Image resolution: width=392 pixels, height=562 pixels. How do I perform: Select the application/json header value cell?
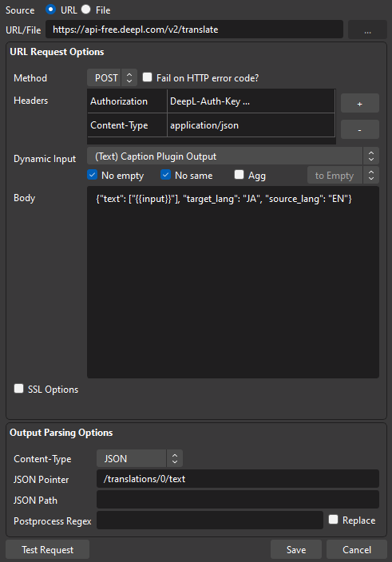tap(251, 125)
